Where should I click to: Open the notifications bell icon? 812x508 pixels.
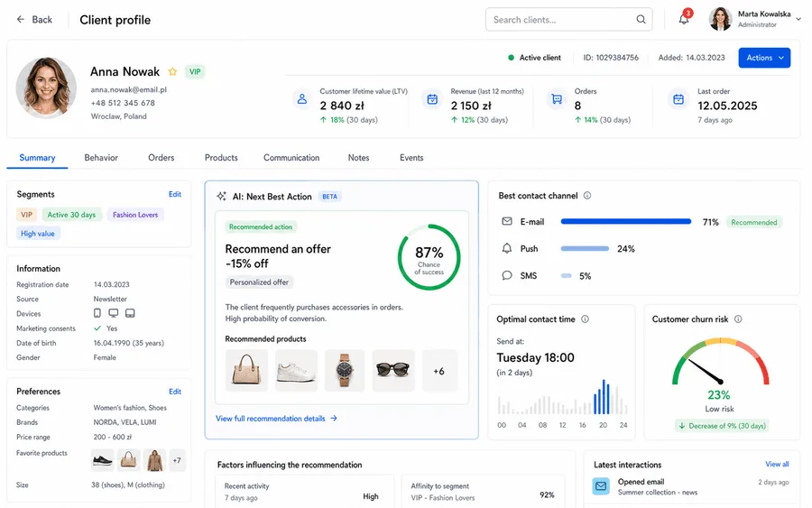coord(684,19)
